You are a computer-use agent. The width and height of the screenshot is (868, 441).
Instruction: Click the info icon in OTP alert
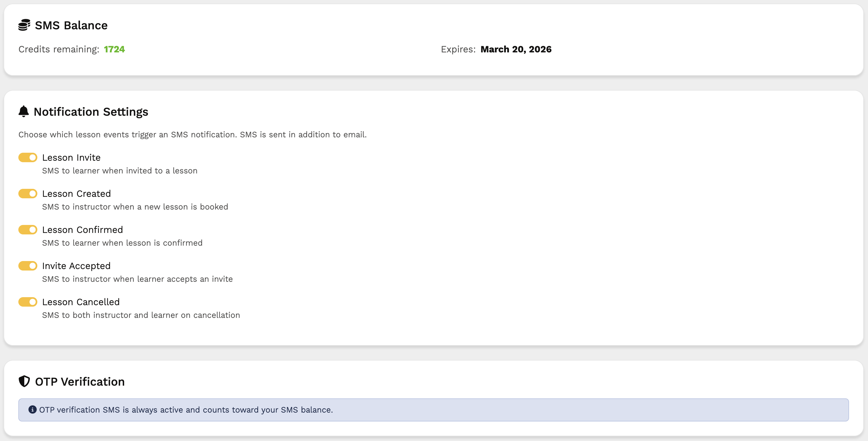pos(32,410)
